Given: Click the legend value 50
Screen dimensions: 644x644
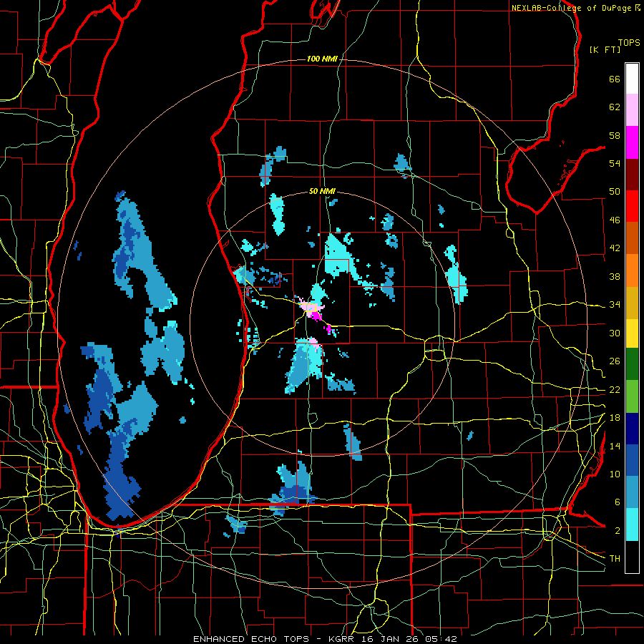Looking at the screenshot, I should pyautogui.click(x=615, y=191).
